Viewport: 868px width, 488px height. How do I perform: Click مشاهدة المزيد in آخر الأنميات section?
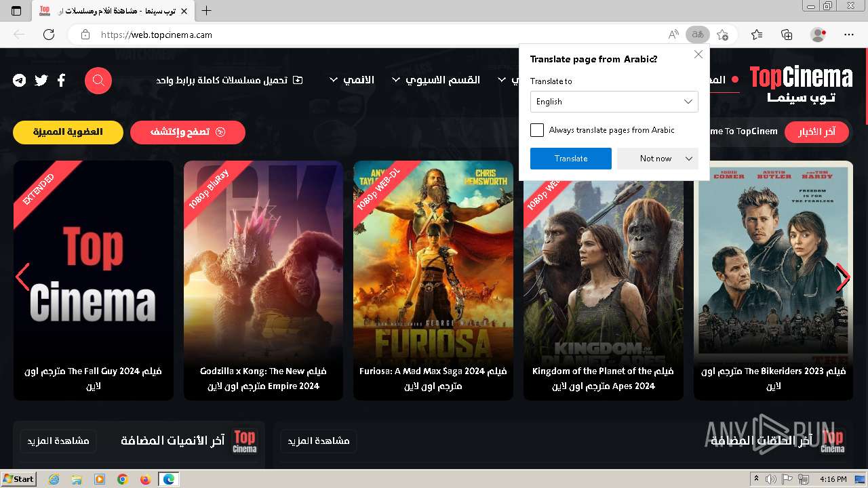[x=58, y=441]
